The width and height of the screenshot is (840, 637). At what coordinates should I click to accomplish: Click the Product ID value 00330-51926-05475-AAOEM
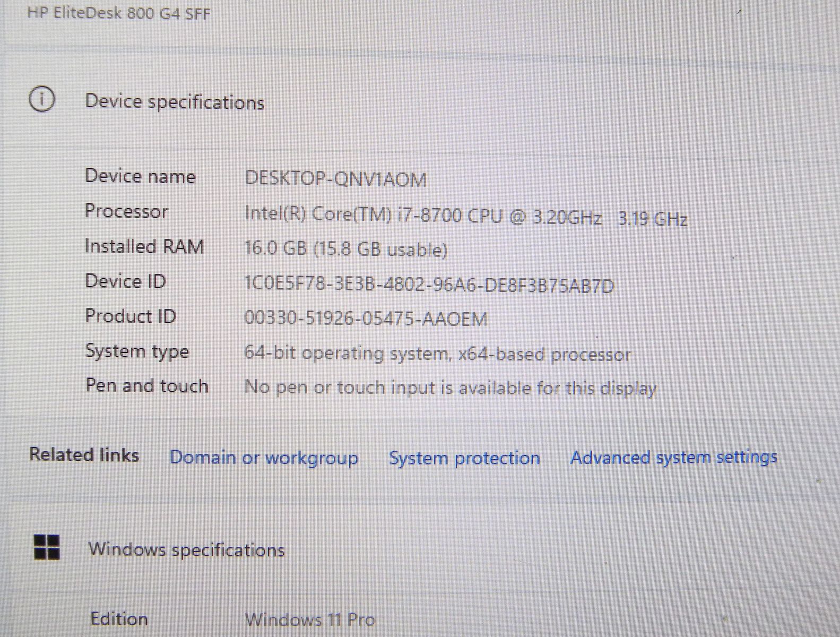click(366, 318)
